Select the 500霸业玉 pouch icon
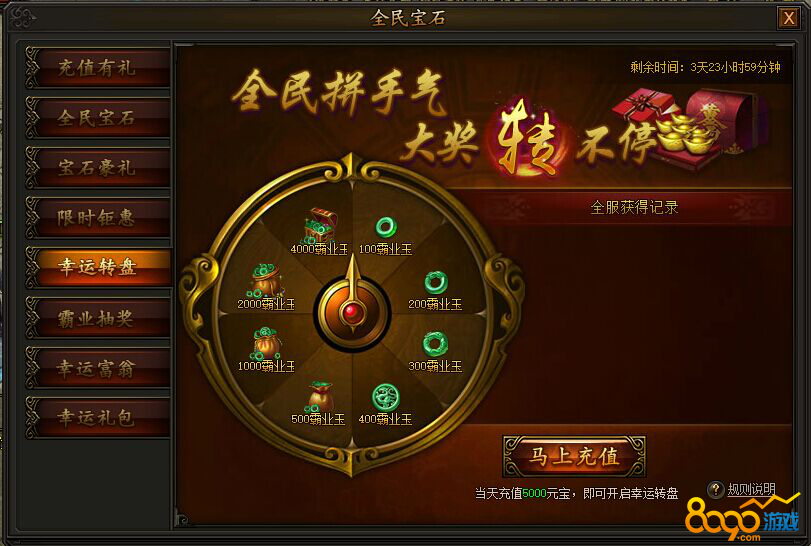This screenshot has height=546, width=811. 321,397
